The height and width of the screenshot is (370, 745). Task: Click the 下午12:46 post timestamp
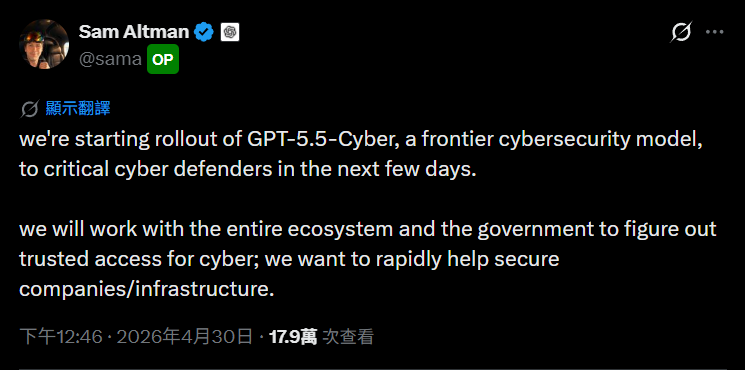point(61,337)
